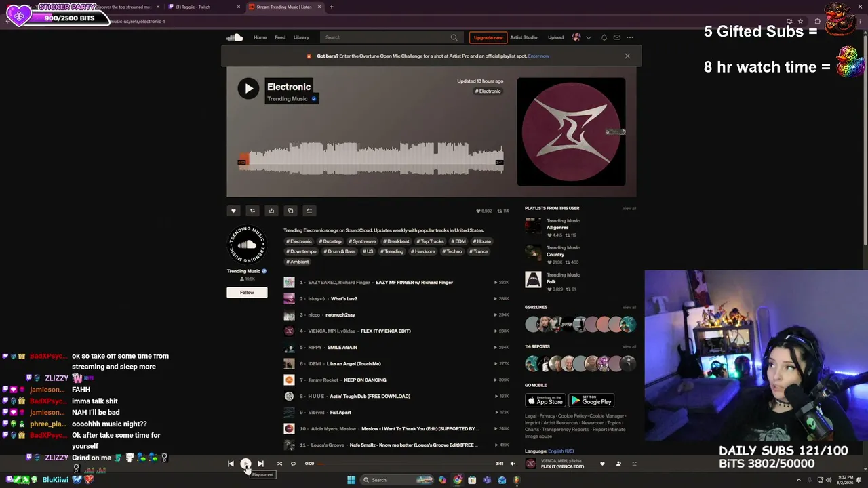Viewport: 868px width, 488px height.
Task: View all 114 reposts
Action: click(629, 346)
